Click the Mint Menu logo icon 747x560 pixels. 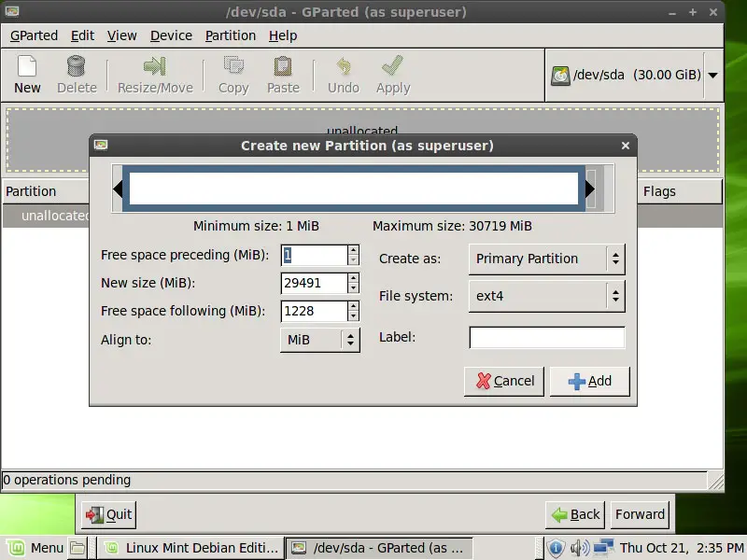(x=15, y=548)
